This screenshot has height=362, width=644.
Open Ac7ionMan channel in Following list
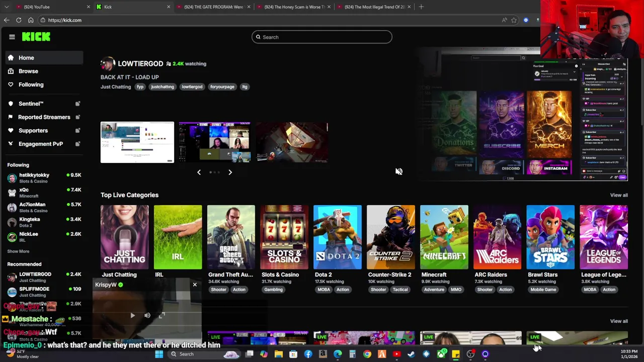pos(44,207)
